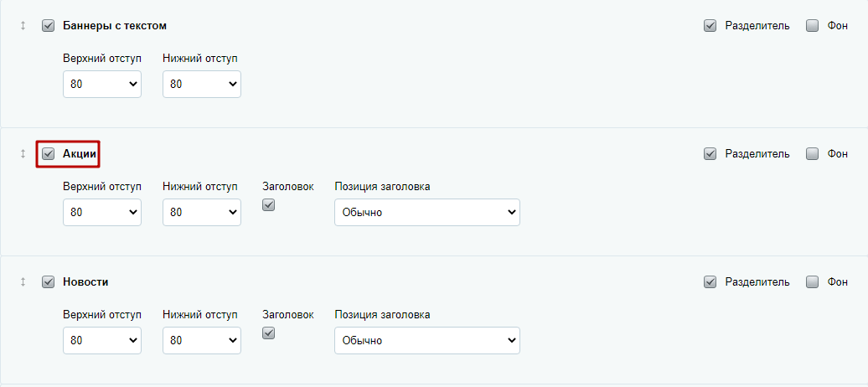Viewport: 868px width, 387px height.
Task: Click the drag handle icon beside Акции
Action: (x=23, y=154)
